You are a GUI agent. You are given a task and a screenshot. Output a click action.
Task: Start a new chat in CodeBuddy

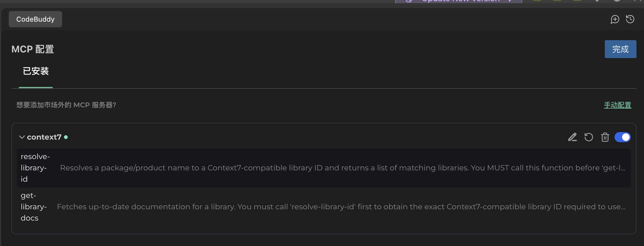click(x=615, y=19)
